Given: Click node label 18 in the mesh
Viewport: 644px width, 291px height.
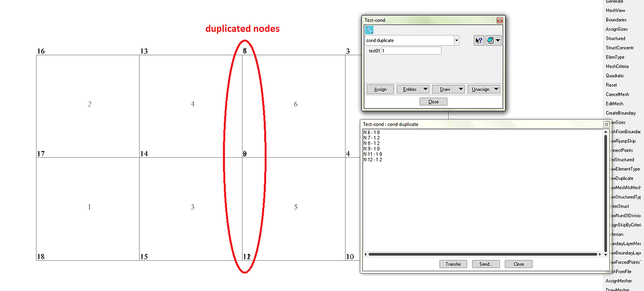Looking at the screenshot, I should tap(41, 257).
